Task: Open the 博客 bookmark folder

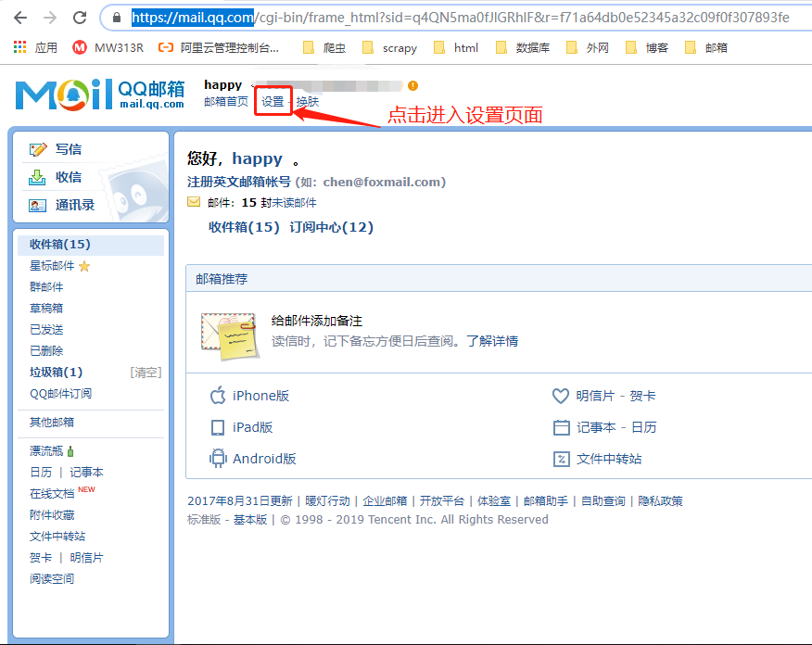Action: 647,47
